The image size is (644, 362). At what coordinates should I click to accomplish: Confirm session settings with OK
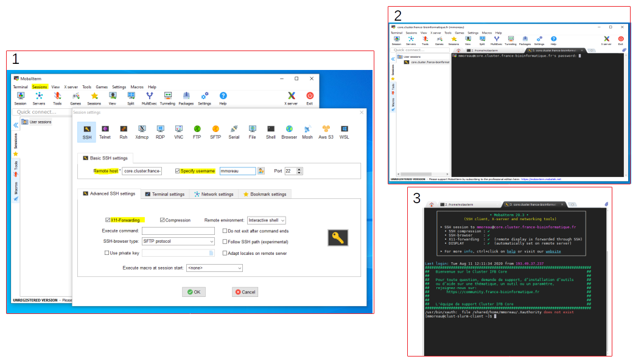pos(194,292)
